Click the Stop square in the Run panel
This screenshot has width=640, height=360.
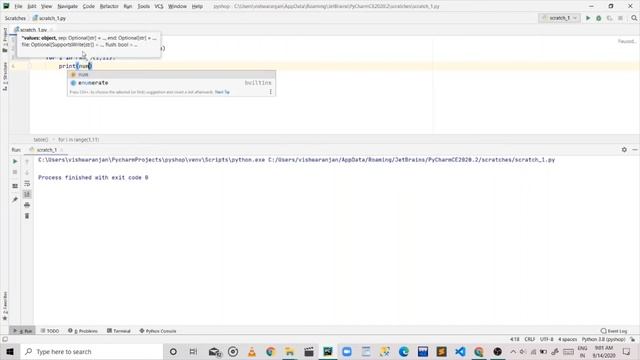[15, 172]
